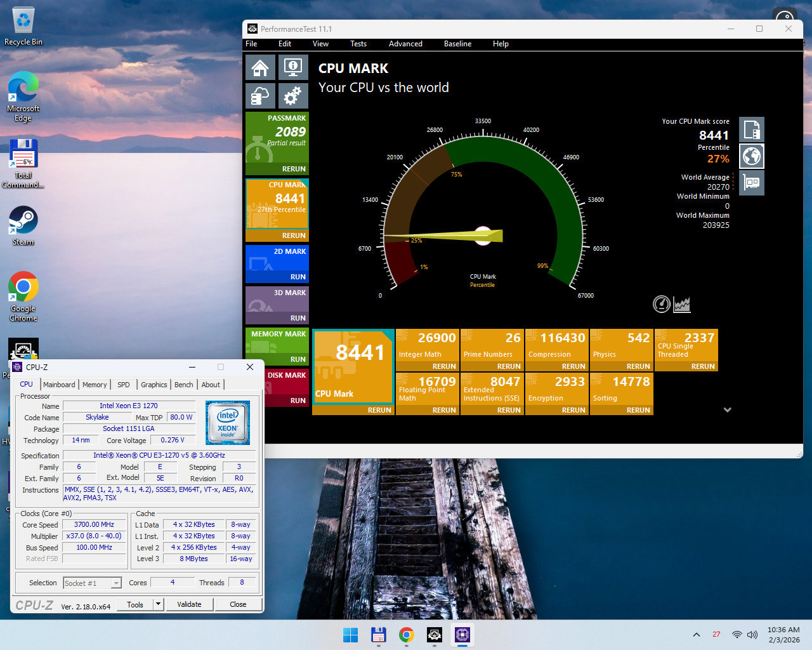Open the system information monitor icon

click(x=292, y=67)
